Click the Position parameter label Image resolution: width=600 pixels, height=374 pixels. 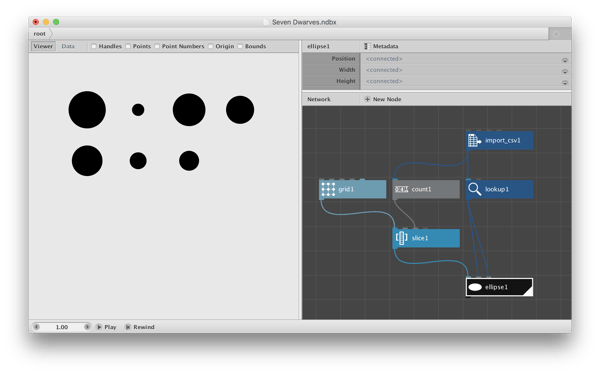[x=343, y=59]
